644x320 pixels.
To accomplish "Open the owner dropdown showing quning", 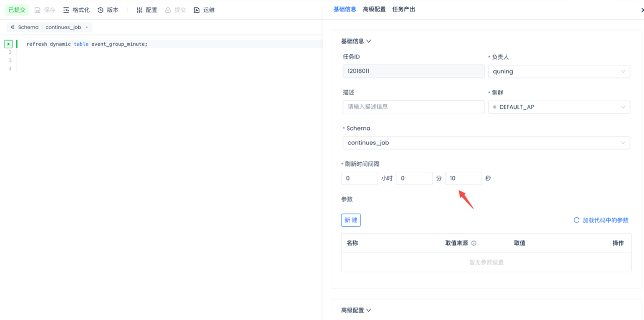I will pos(559,71).
